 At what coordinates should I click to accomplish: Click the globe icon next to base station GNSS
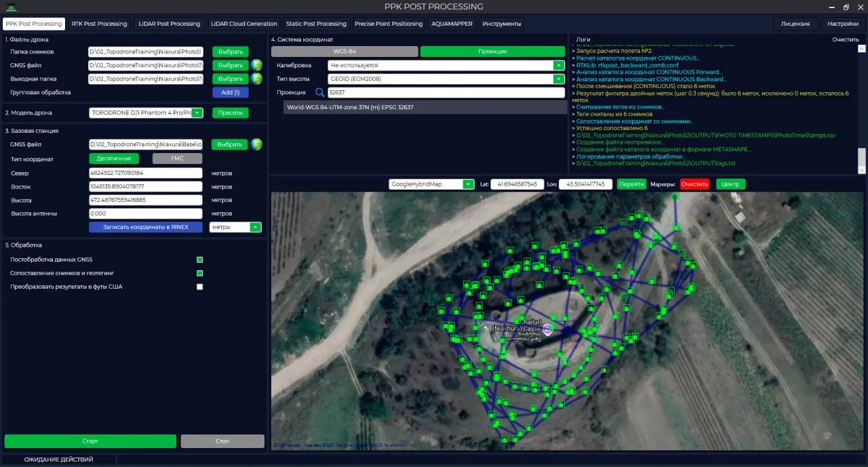256,144
